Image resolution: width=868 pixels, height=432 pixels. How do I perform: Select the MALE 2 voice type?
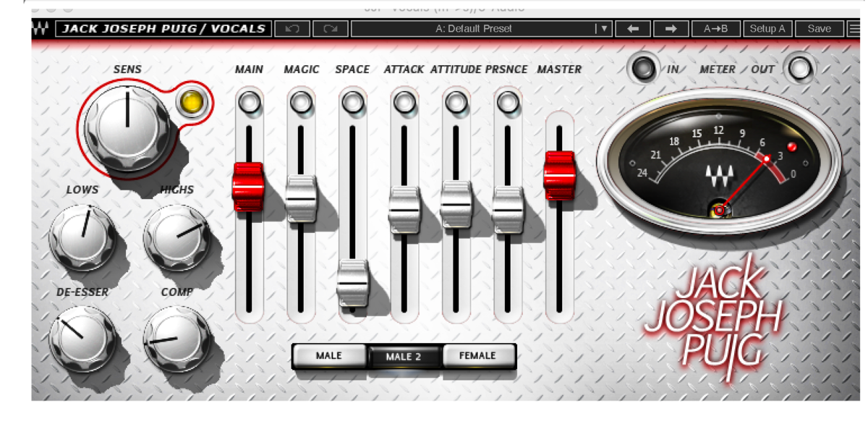tap(404, 357)
